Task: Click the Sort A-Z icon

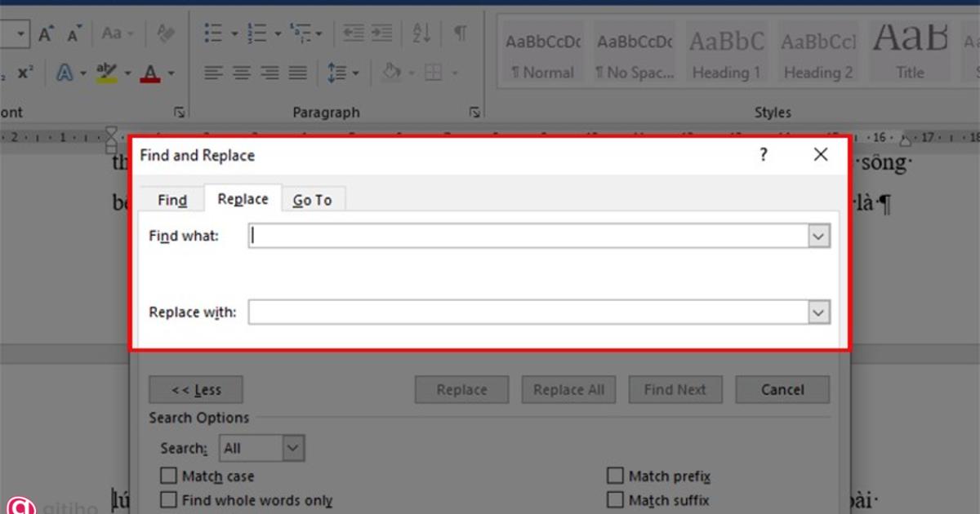Action: click(421, 33)
